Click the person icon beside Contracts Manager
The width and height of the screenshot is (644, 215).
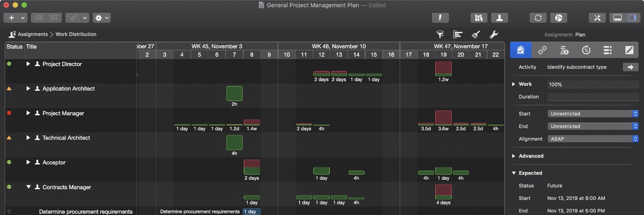[x=37, y=187]
